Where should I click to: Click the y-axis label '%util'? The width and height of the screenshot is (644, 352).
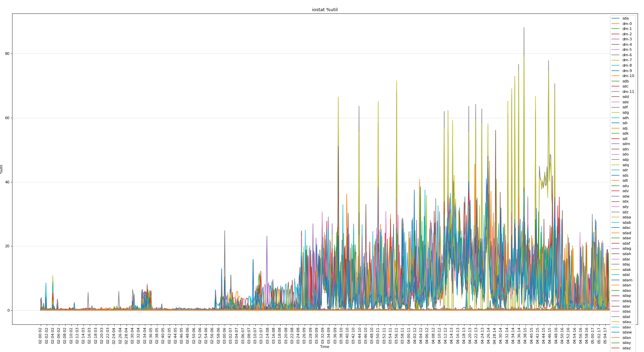coord(2,169)
